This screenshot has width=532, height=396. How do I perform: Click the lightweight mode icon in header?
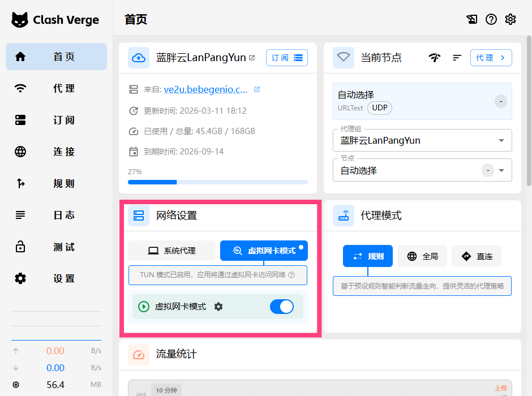(472, 19)
